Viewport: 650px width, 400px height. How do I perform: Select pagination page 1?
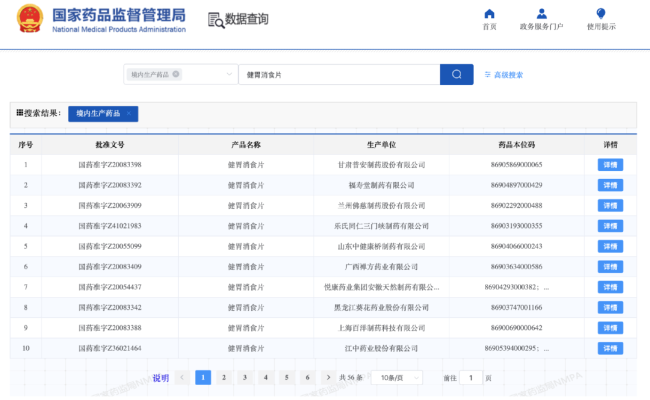(x=203, y=377)
